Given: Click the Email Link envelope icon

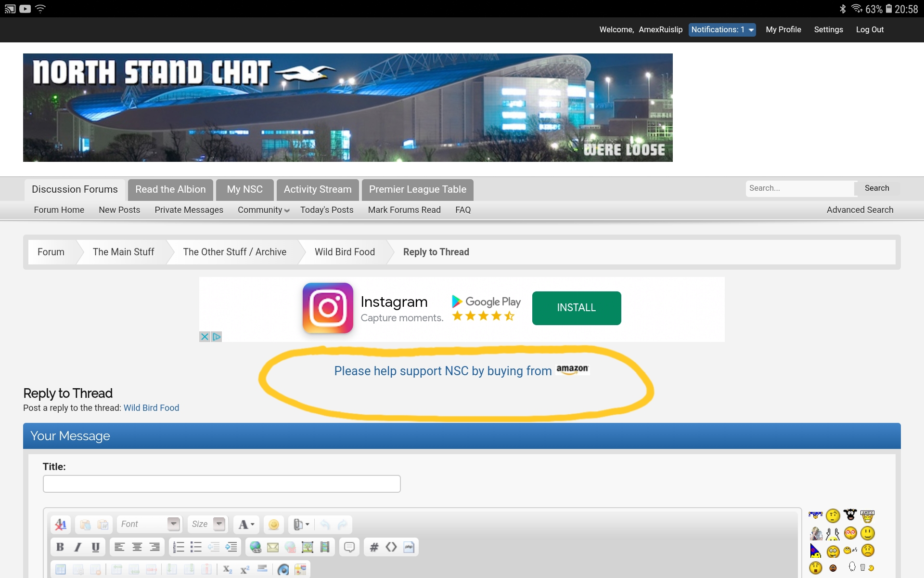Looking at the screenshot, I should click(273, 547).
